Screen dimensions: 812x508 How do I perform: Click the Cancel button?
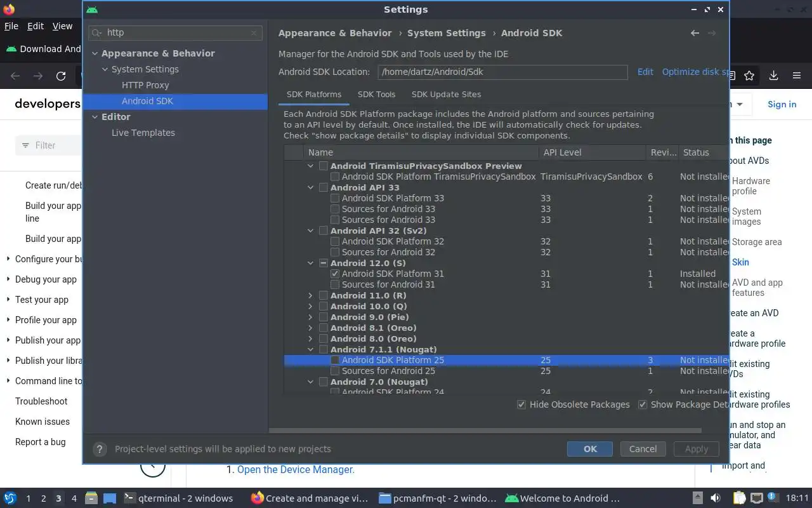643,449
